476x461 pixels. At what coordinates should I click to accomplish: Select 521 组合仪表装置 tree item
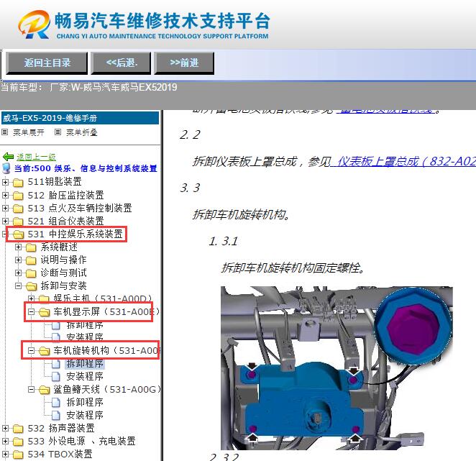click(x=66, y=221)
